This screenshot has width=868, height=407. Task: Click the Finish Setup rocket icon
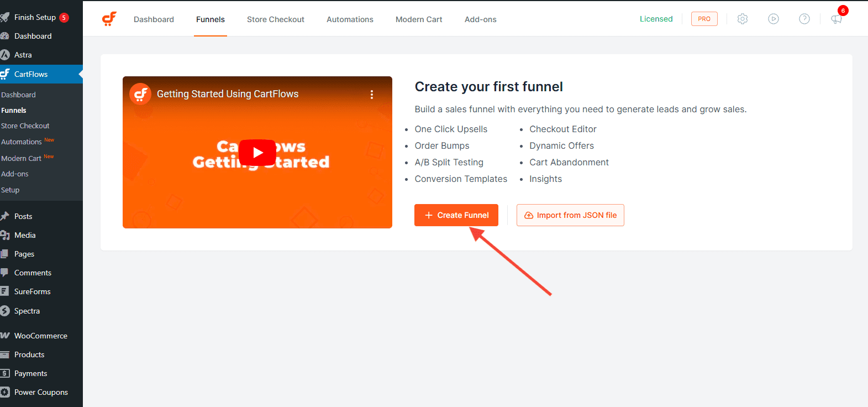(5, 17)
